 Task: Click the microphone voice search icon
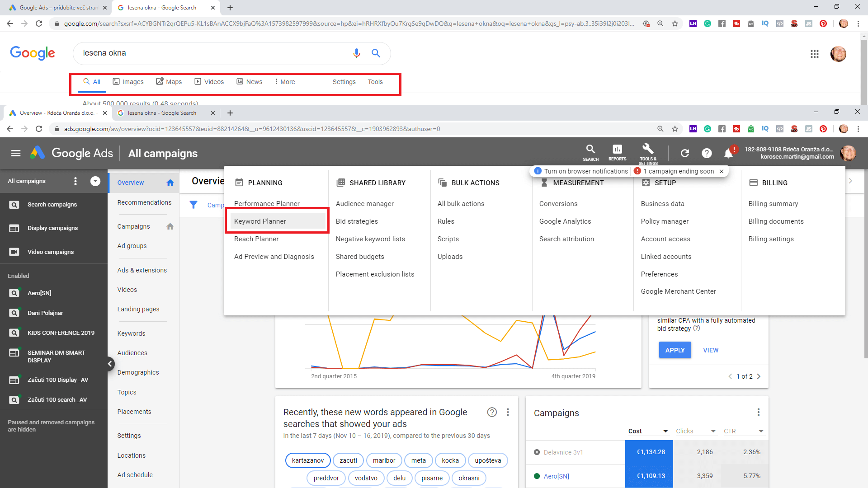(x=357, y=53)
